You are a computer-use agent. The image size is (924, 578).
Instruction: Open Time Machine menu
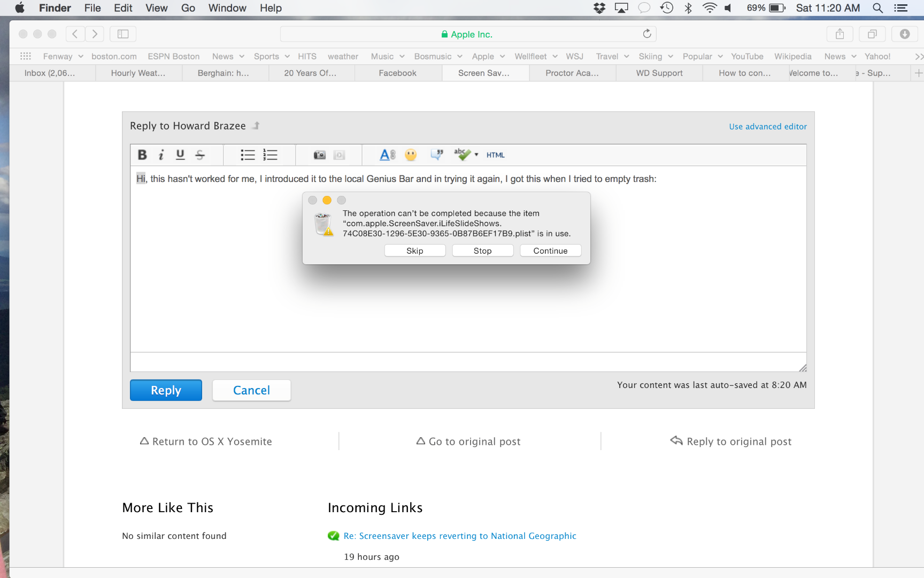tap(666, 8)
